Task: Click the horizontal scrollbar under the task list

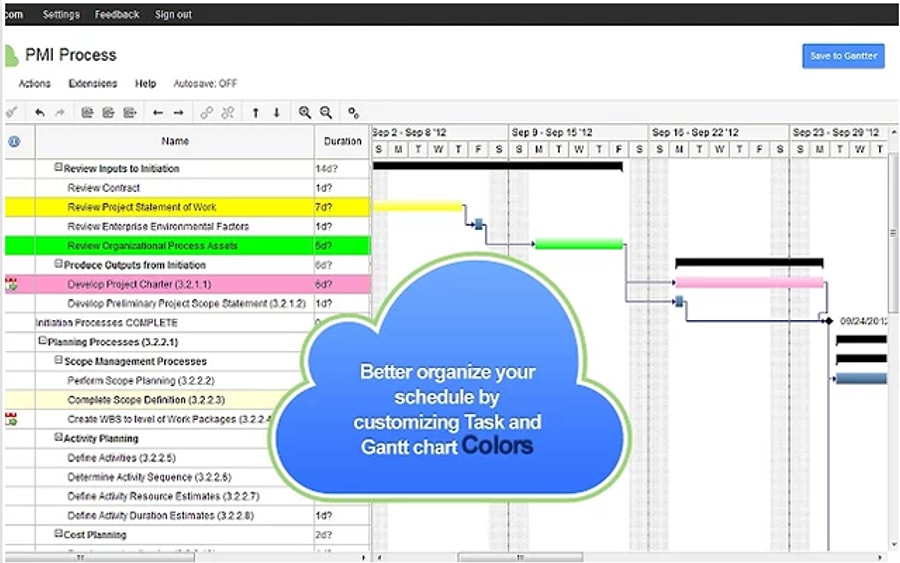Action: [x=100, y=557]
